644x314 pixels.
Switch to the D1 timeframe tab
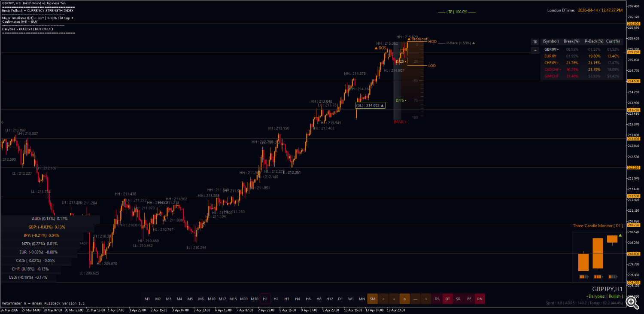pos(340,299)
